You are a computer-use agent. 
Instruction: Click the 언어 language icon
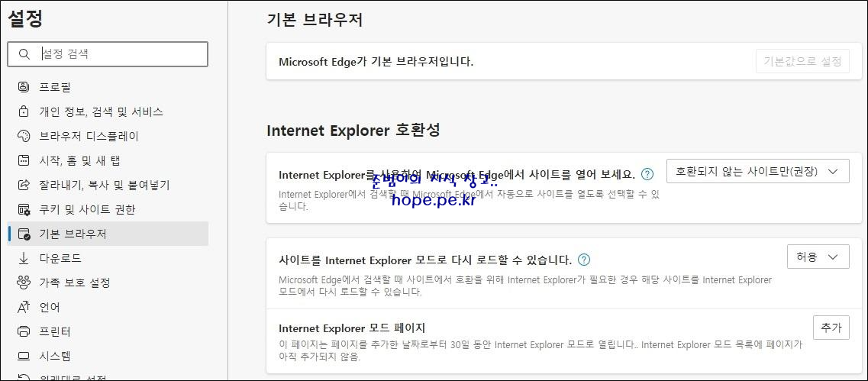click(x=23, y=308)
